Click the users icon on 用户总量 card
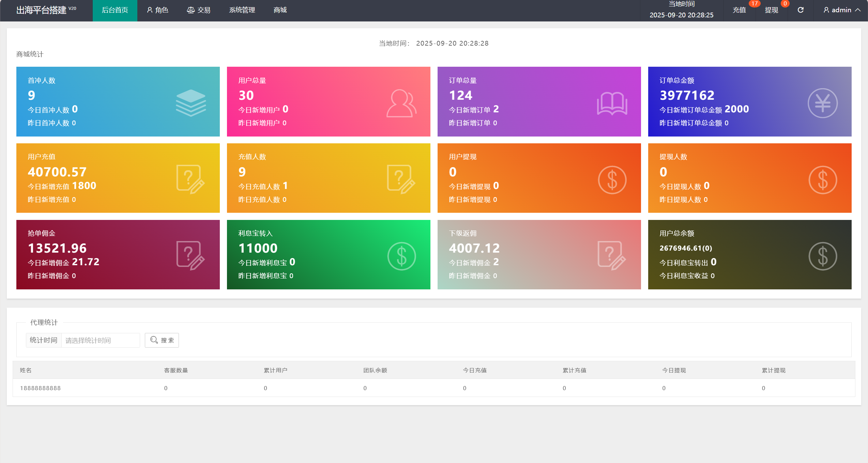The width and height of the screenshot is (868, 463). tap(401, 103)
